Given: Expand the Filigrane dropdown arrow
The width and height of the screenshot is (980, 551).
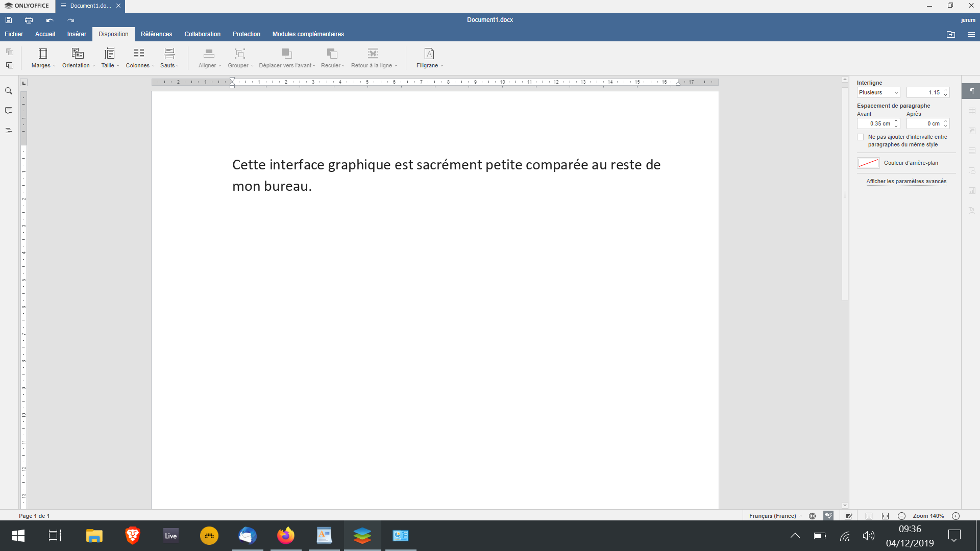Looking at the screenshot, I should 442,66.
